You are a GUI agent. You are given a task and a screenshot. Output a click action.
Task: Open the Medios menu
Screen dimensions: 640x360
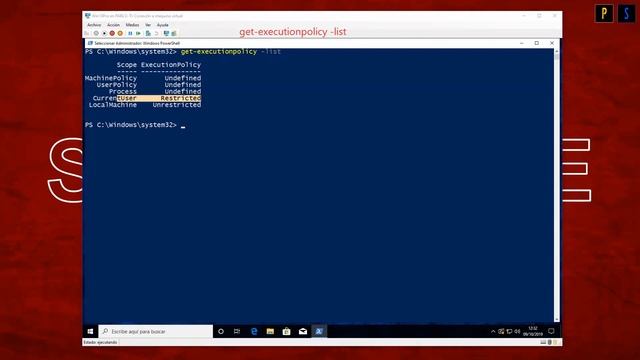[132, 25]
